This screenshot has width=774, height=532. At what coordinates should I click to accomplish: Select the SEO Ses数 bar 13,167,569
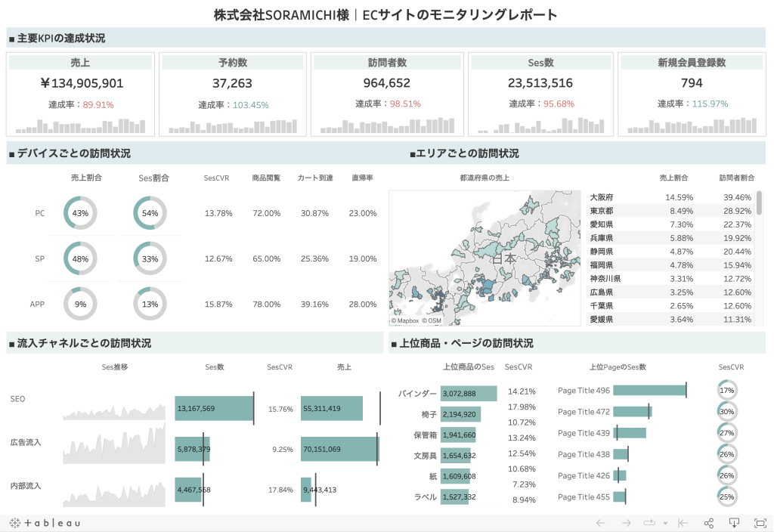pos(214,409)
